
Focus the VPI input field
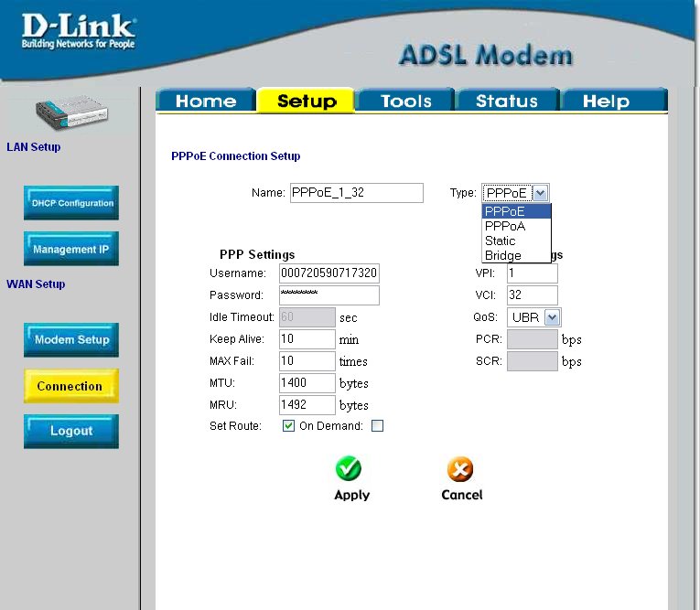click(533, 273)
